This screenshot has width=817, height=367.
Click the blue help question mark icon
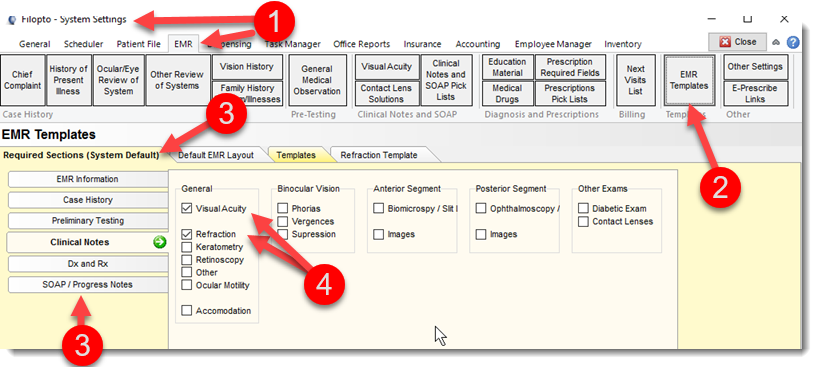pos(793,42)
